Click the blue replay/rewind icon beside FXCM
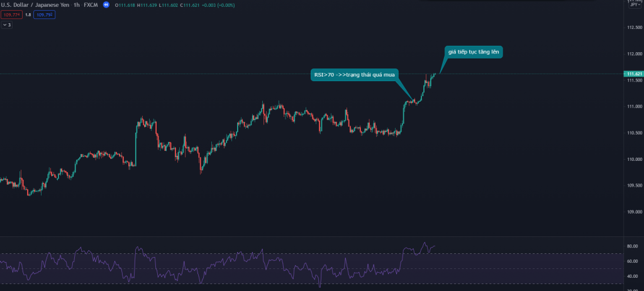This screenshot has width=644, height=291. [106, 5]
